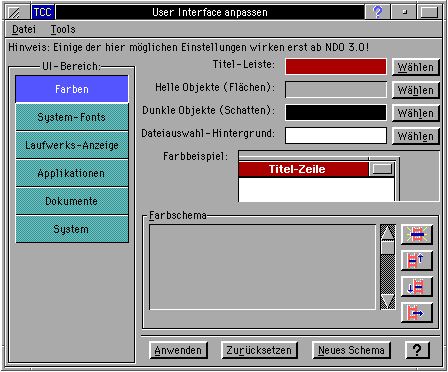448x372 pixels.
Task: Move scheme entry down with ladder down-arrow icon
Action: [x=417, y=286]
